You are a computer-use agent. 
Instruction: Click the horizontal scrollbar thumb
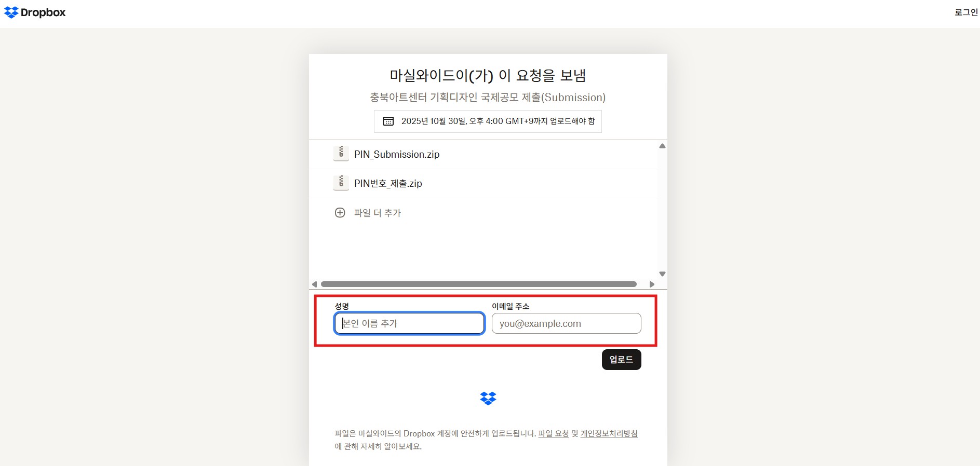tap(478, 284)
